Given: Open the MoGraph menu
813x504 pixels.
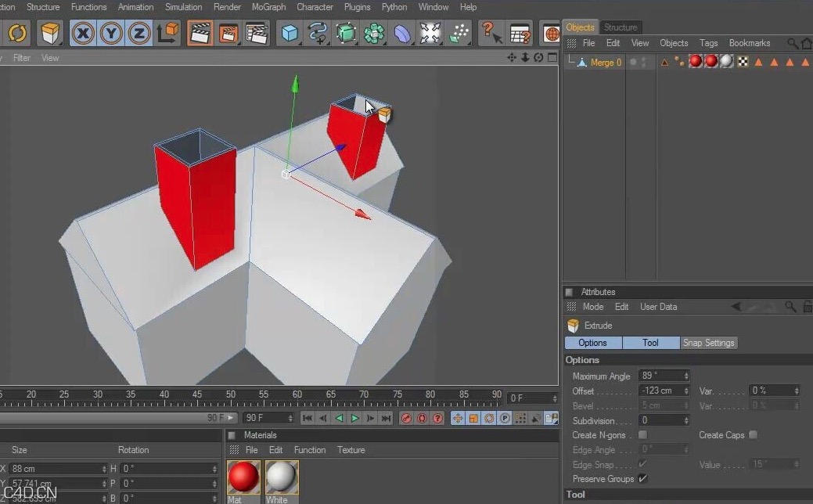Looking at the screenshot, I should tap(268, 7).
